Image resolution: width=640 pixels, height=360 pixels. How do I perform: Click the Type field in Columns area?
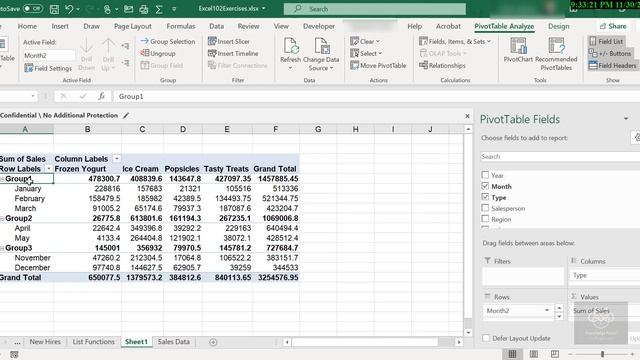pyautogui.click(x=604, y=276)
